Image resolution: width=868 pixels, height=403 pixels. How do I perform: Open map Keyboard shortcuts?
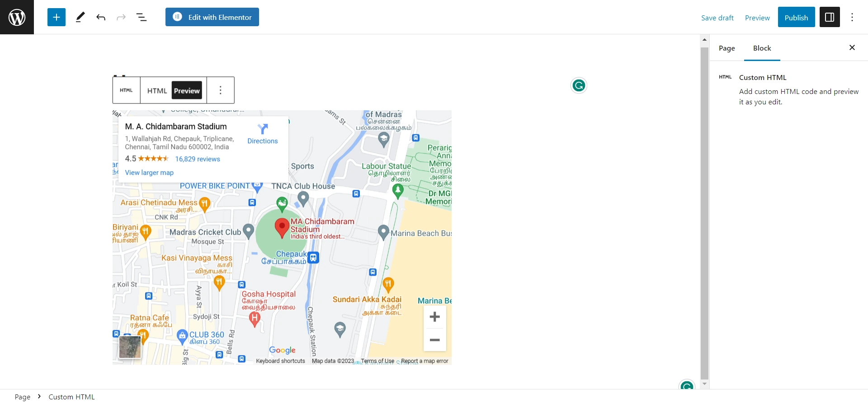coord(280,361)
